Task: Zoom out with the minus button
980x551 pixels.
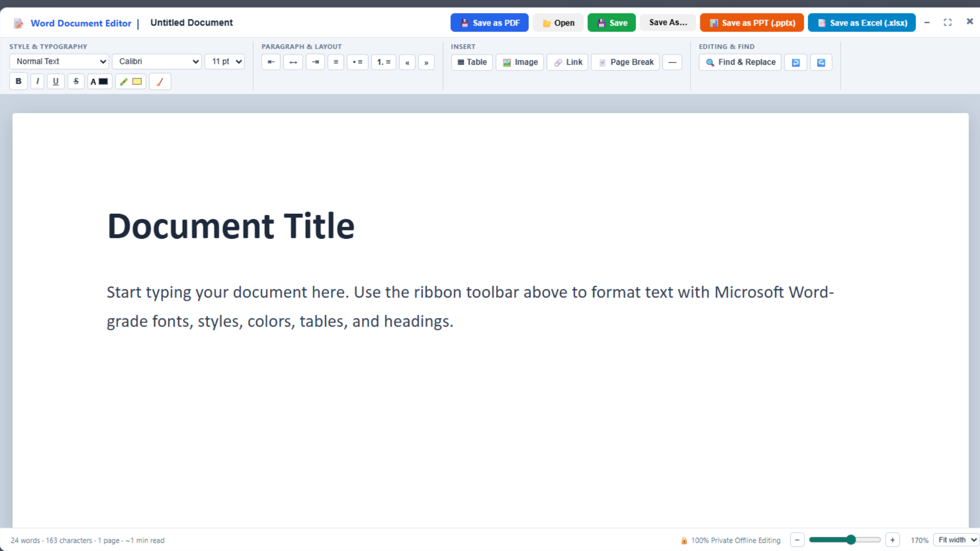Action: tap(797, 540)
